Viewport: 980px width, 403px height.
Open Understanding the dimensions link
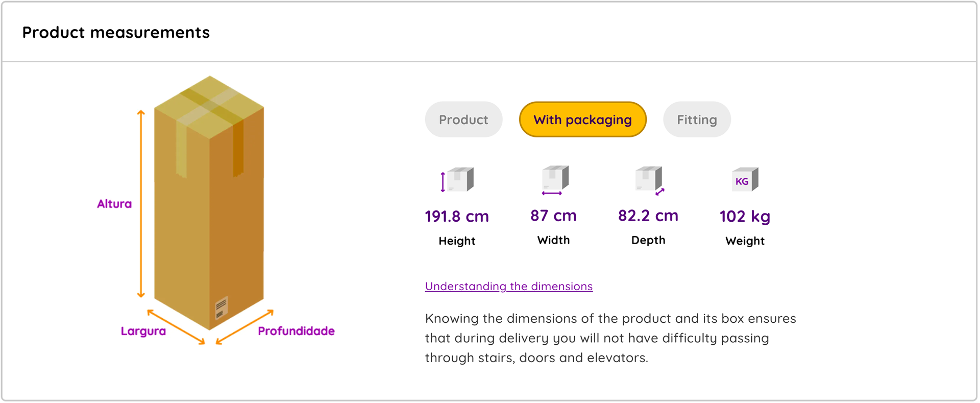coord(509,287)
